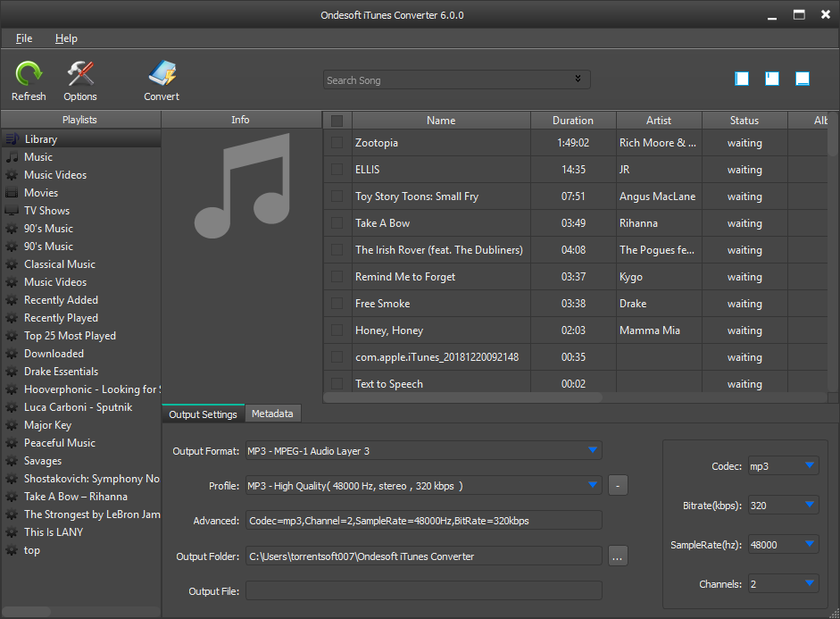Click gear icon beside the top playlist

12,550
